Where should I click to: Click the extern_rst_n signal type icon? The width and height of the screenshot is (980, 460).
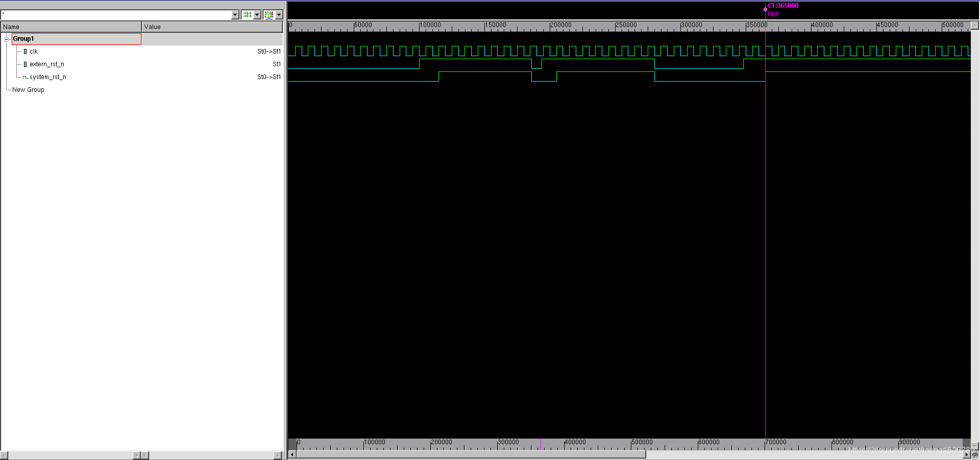(25, 64)
